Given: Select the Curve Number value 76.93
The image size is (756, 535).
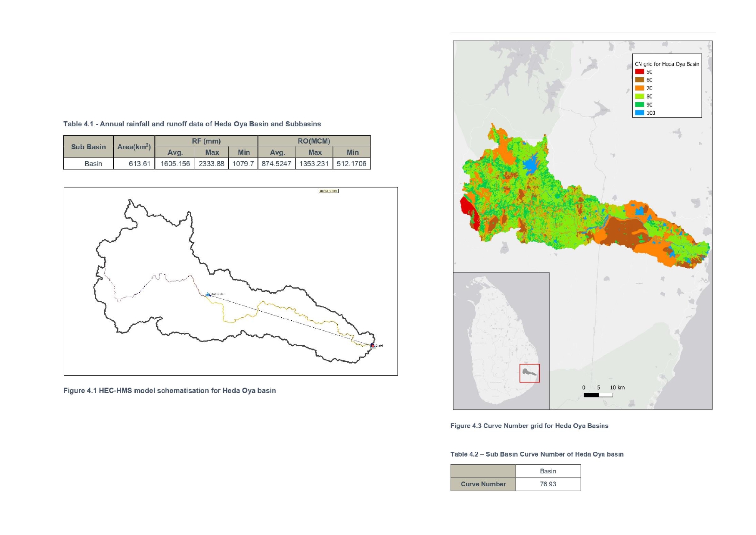Looking at the screenshot, I should click(x=548, y=484).
